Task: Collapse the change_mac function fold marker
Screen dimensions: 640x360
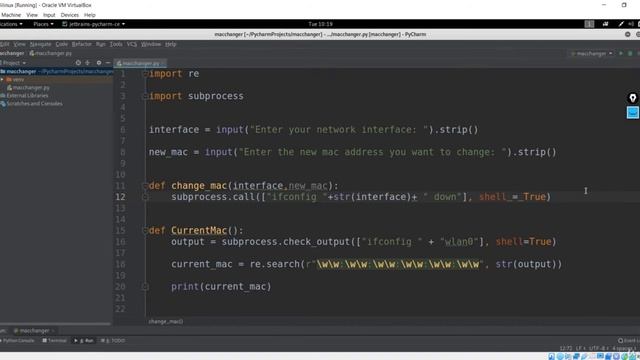Action: click(145, 186)
